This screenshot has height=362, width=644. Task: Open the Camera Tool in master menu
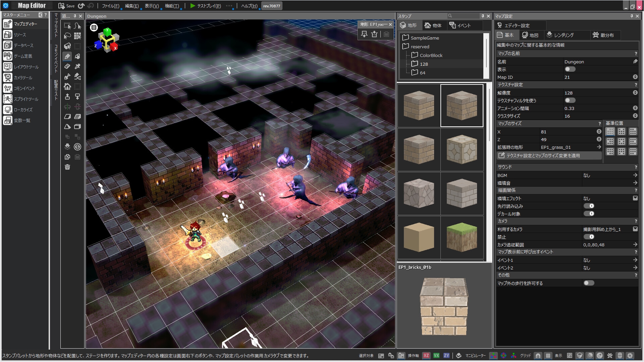click(x=23, y=77)
